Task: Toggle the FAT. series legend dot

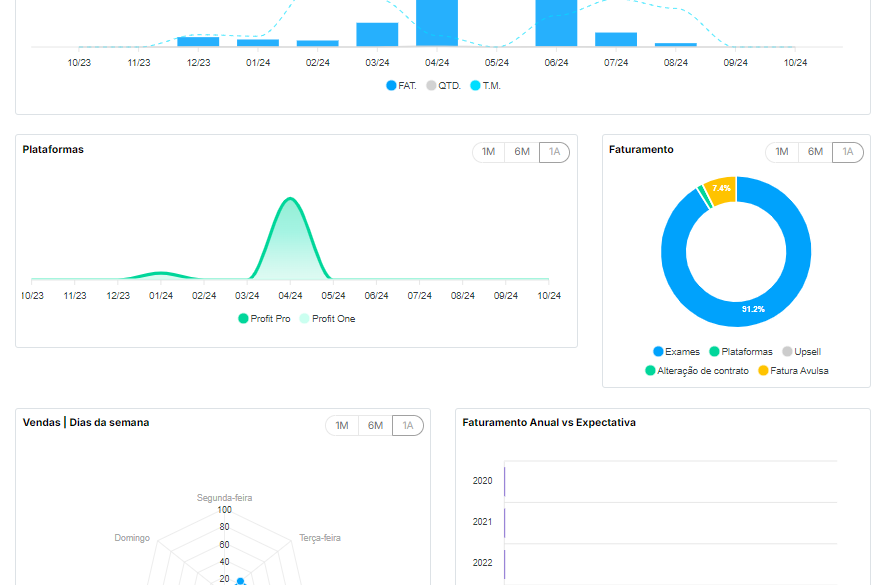Action: click(391, 86)
